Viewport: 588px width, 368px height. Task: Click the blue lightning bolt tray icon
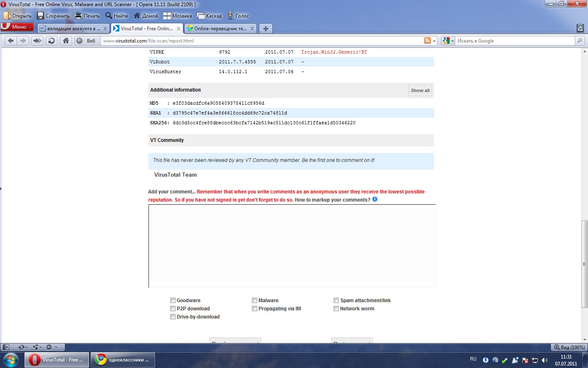pyautogui.click(x=486, y=360)
